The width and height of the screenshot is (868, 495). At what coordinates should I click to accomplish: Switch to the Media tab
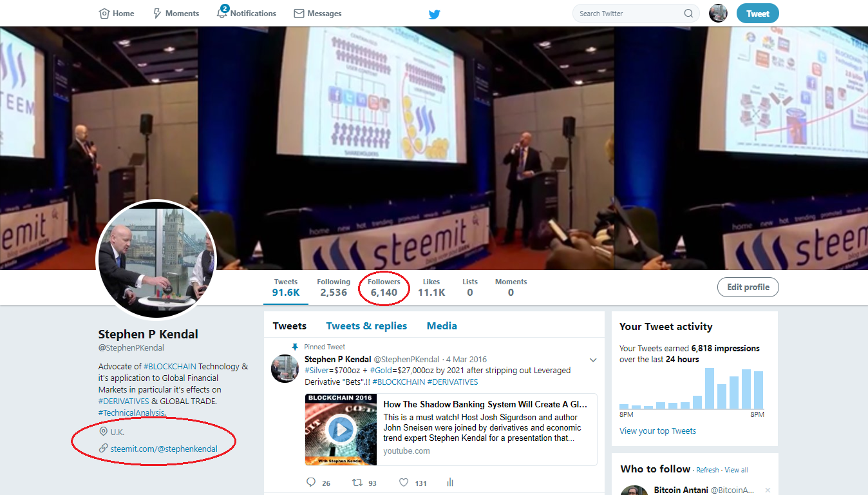(x=442, y=326)
